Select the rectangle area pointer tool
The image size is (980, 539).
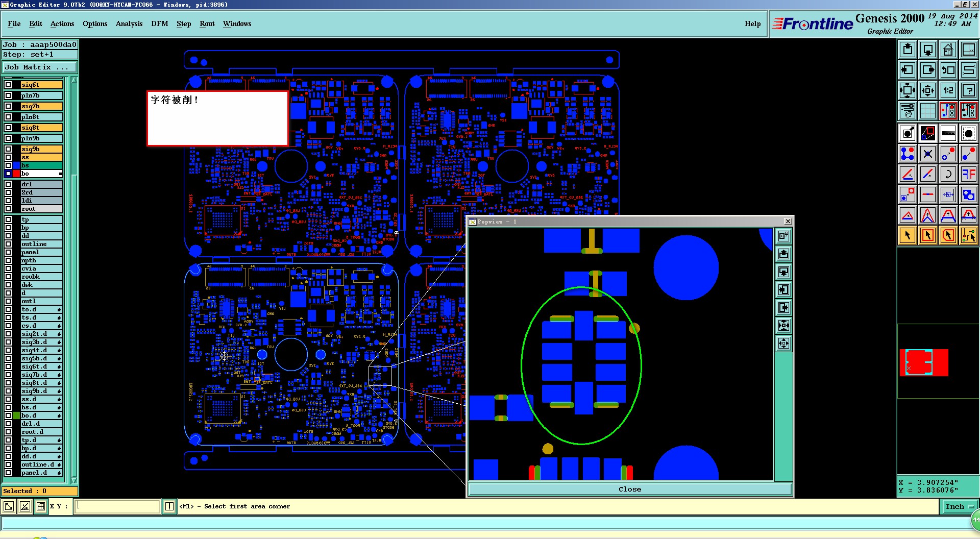pos(928,235)
